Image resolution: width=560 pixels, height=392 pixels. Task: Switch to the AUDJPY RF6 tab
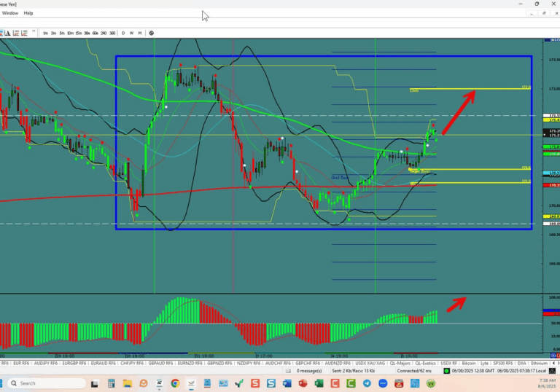click(46, 364)
